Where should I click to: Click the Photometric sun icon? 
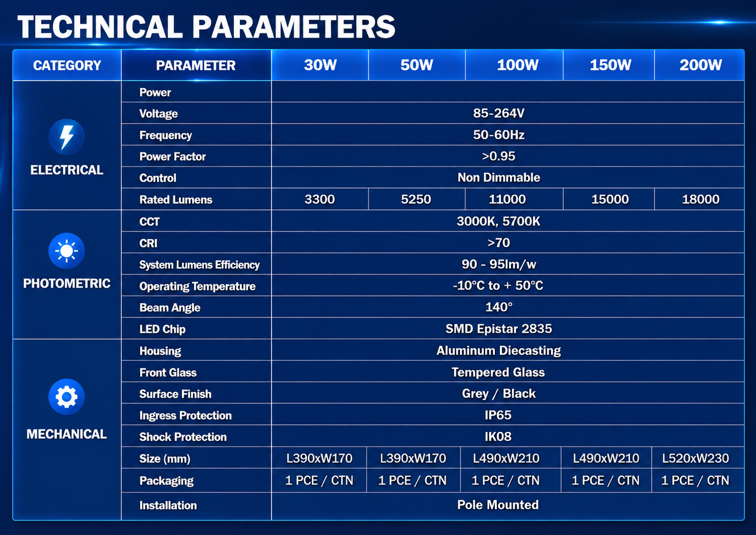click(x=66, y=251)
